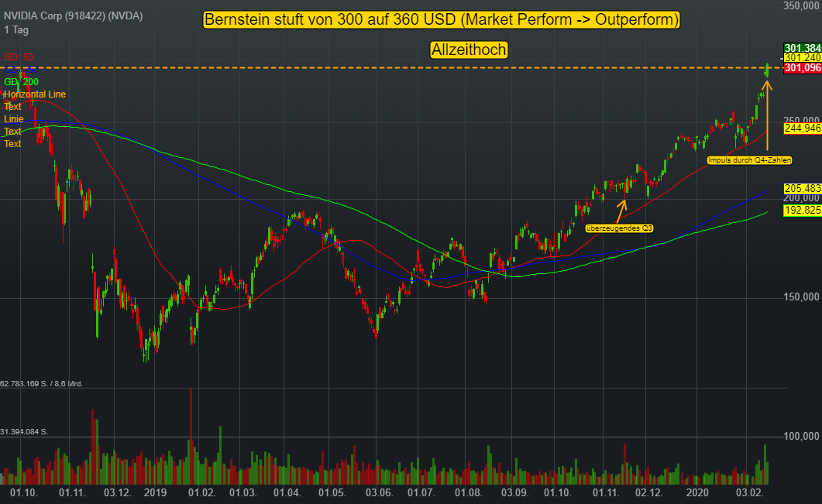The height and width of the screenshot is (504, 822).
Task: Select the green 301,384 price tag
Action: pos(803,48)
